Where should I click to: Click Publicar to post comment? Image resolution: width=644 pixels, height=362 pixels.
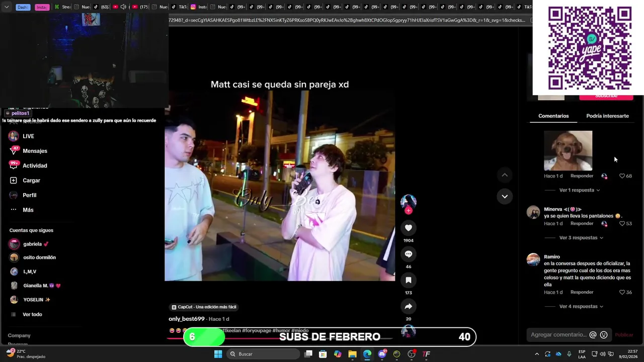tap(624, 335)
